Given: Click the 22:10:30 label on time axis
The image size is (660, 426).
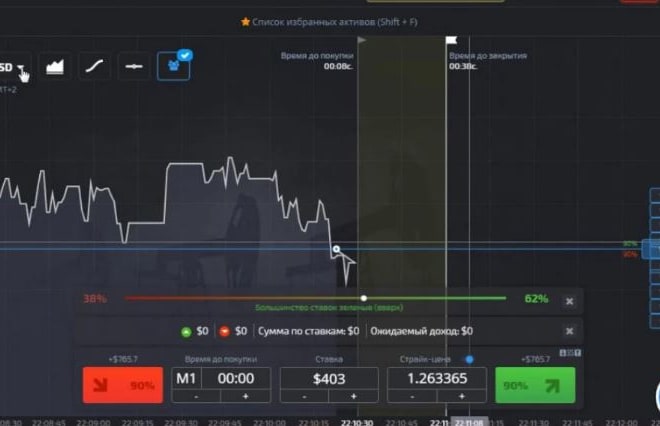Looking at the screenshot, I should pos(357,422).
